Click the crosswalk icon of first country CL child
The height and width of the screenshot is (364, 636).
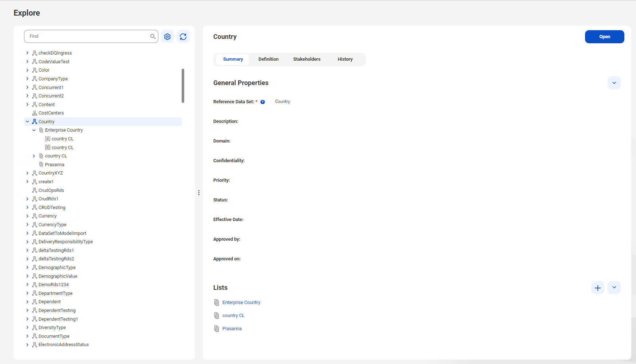click(x=48, y=139)
